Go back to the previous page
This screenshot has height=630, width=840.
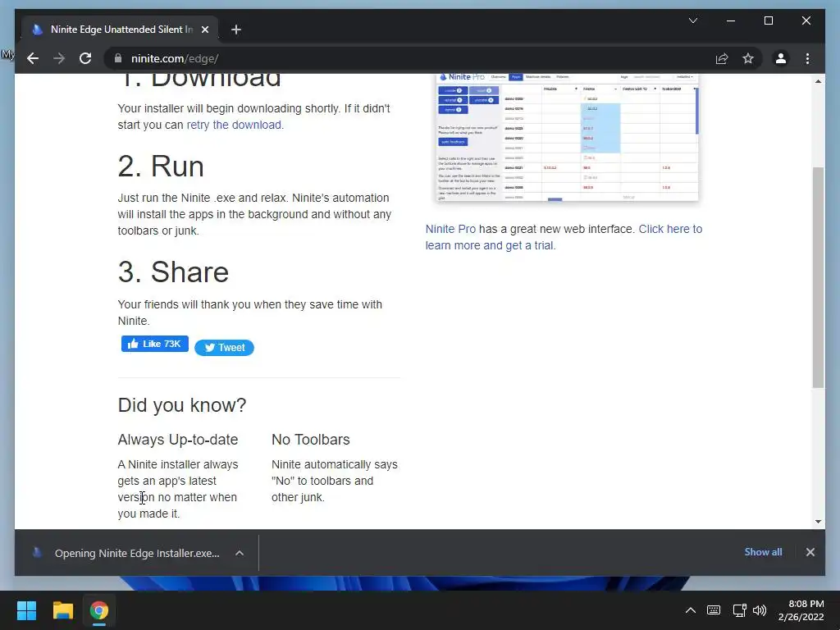click(x=33, y=58)
